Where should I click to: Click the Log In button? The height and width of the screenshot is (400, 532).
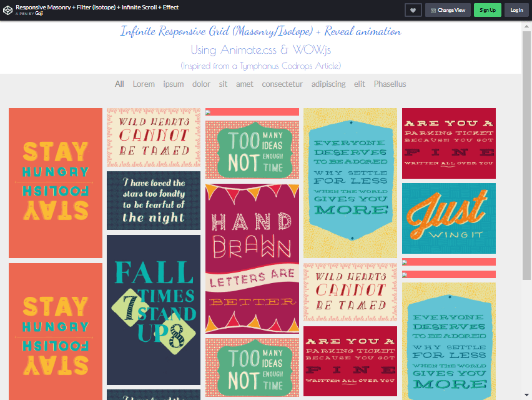coord(518,9)
